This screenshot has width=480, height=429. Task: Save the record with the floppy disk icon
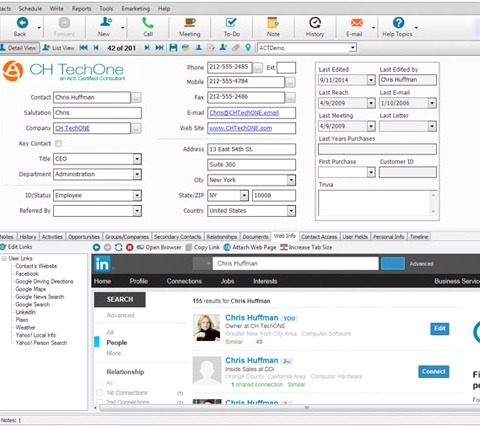(x=173, y=48)
